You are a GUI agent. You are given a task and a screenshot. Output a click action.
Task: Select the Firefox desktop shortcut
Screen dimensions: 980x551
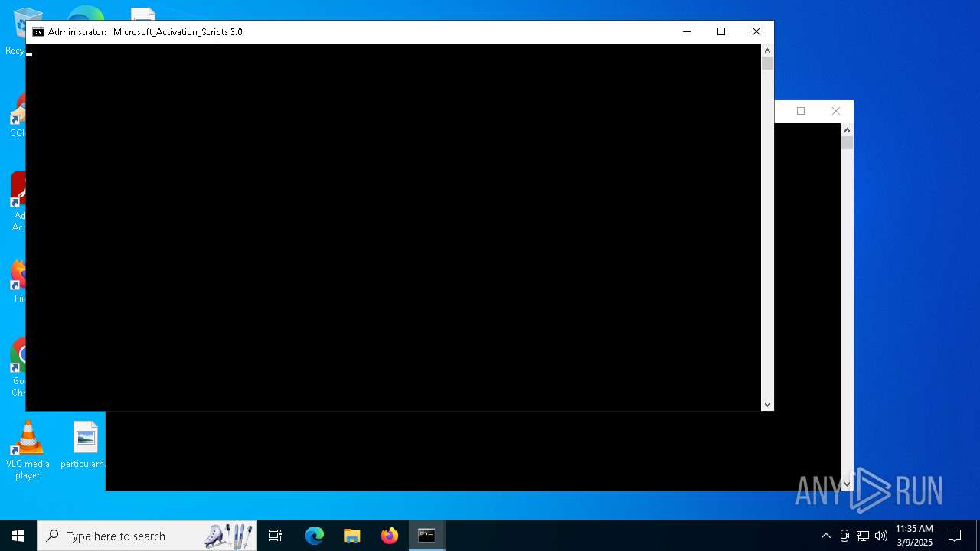[x=17, y=282]
